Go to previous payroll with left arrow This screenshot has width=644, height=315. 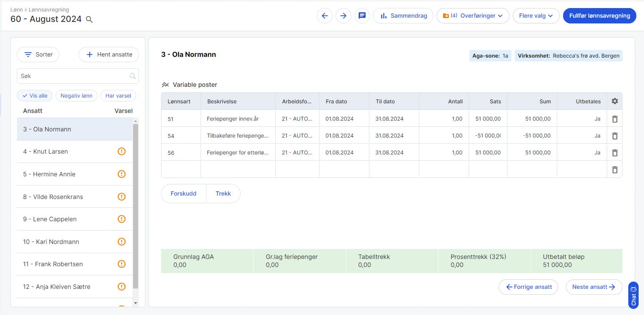(x=324, y=16)
